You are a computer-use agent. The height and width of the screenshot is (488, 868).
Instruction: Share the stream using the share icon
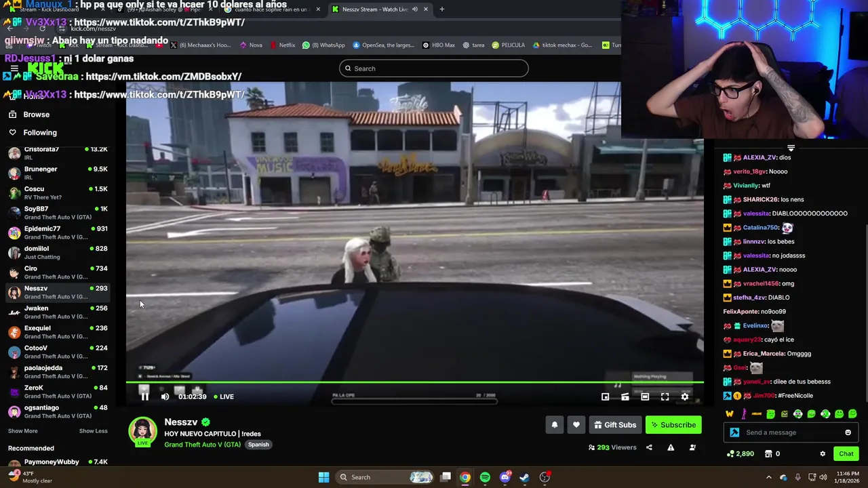[x=649, y=447]
